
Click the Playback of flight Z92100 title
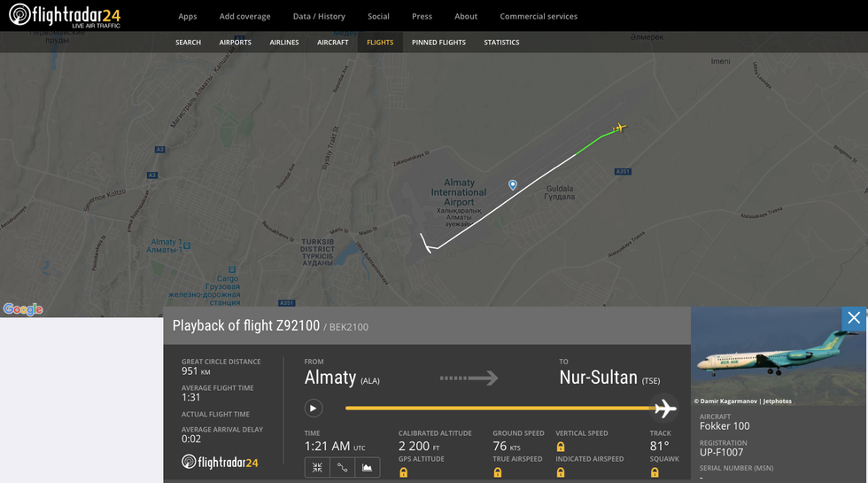(246, 326)
